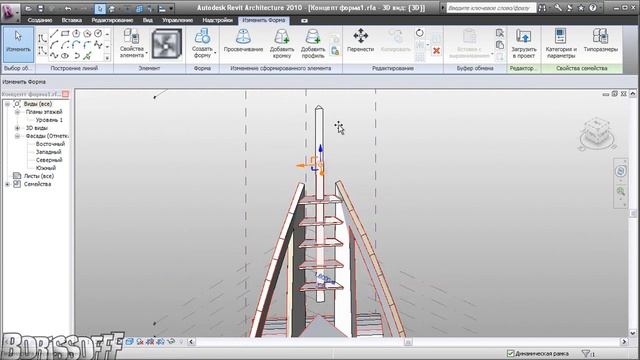Click the zoom magnifier on navigation bar
The height and width of the screenshot is (360, 640).
[x=621, y=191]
